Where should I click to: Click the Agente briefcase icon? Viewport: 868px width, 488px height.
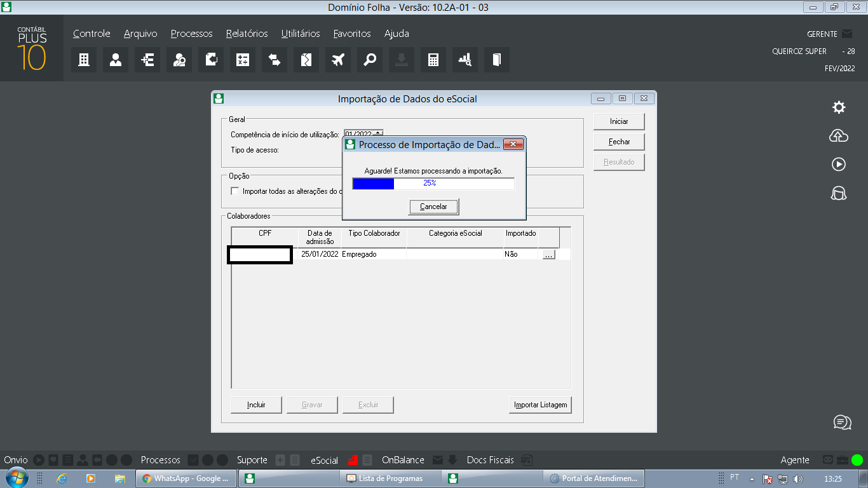(842, 460)
